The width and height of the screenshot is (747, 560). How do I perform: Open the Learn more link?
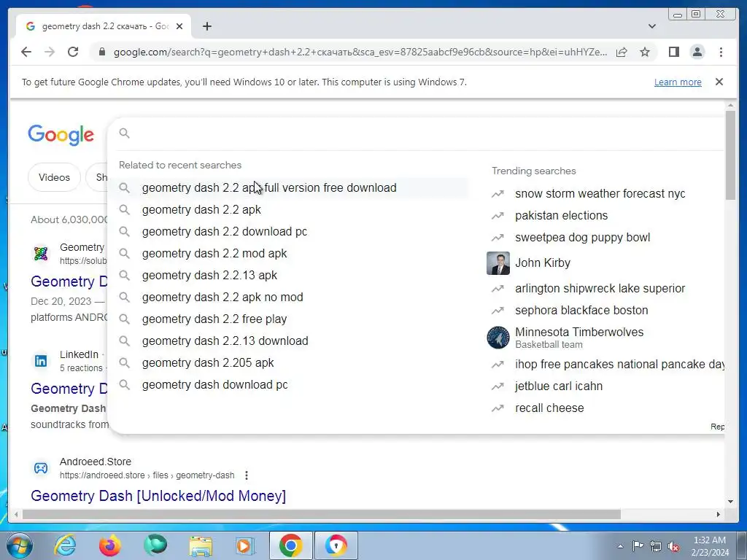678,82
